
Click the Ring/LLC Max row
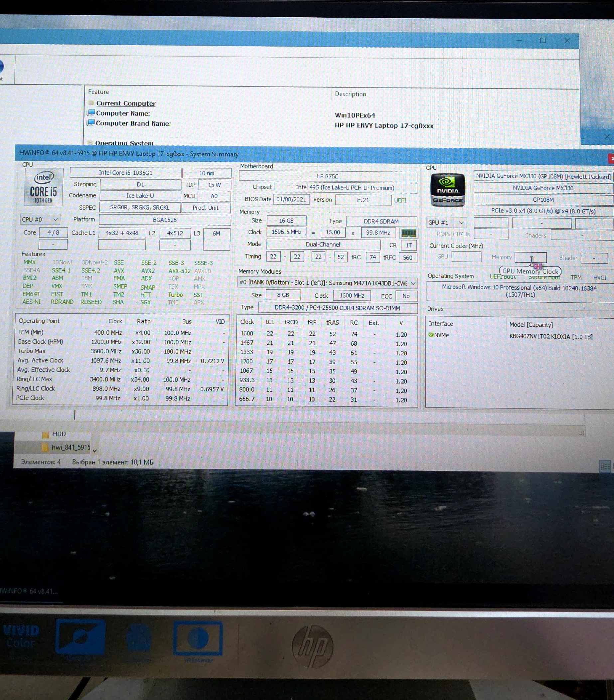(x=121, y=380)
